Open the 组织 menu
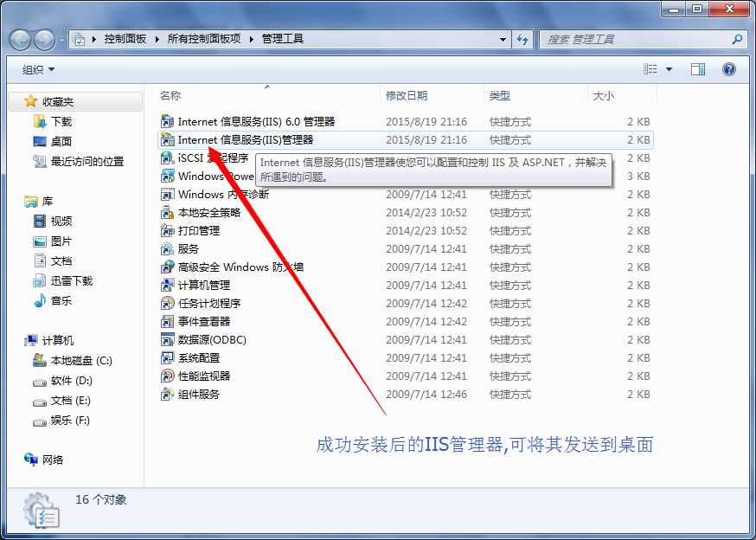The image size is (756, 540). point(38,69)
